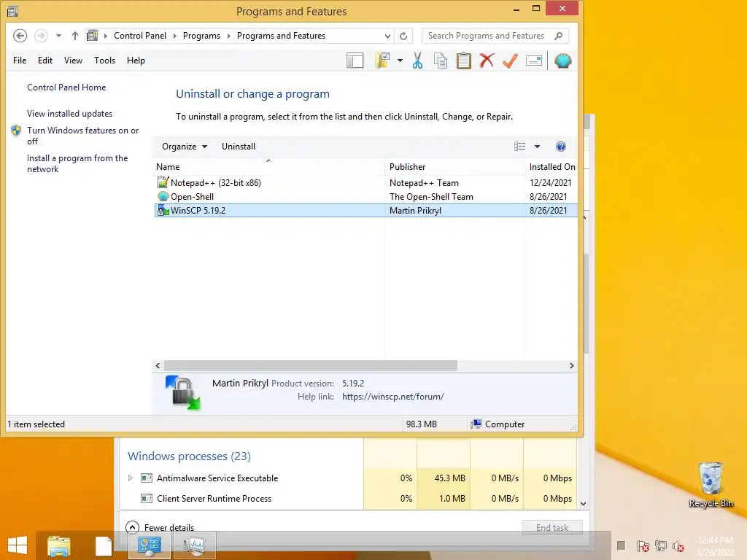Image resolution: width=747 pixels, height=560 pixels.
Task: Click the Task Manager taskbar button
Action: point(194,545)
